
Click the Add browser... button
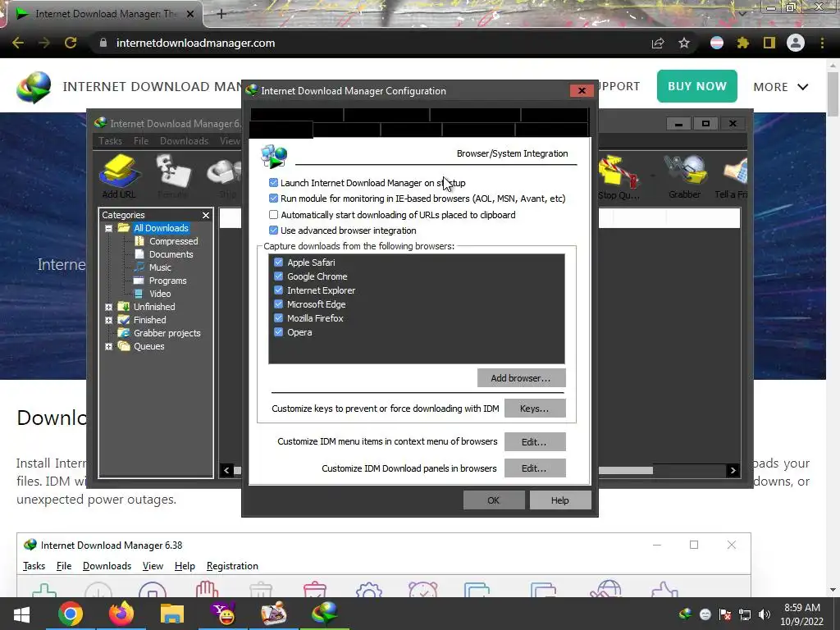(x=521, y=378)
